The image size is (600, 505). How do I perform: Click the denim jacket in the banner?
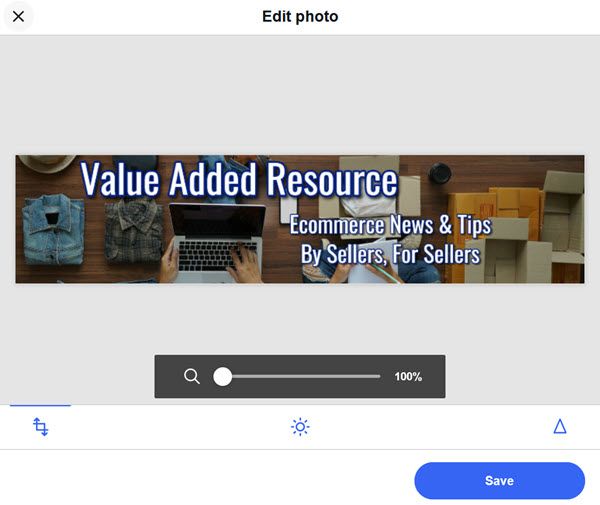coord(53,229)
